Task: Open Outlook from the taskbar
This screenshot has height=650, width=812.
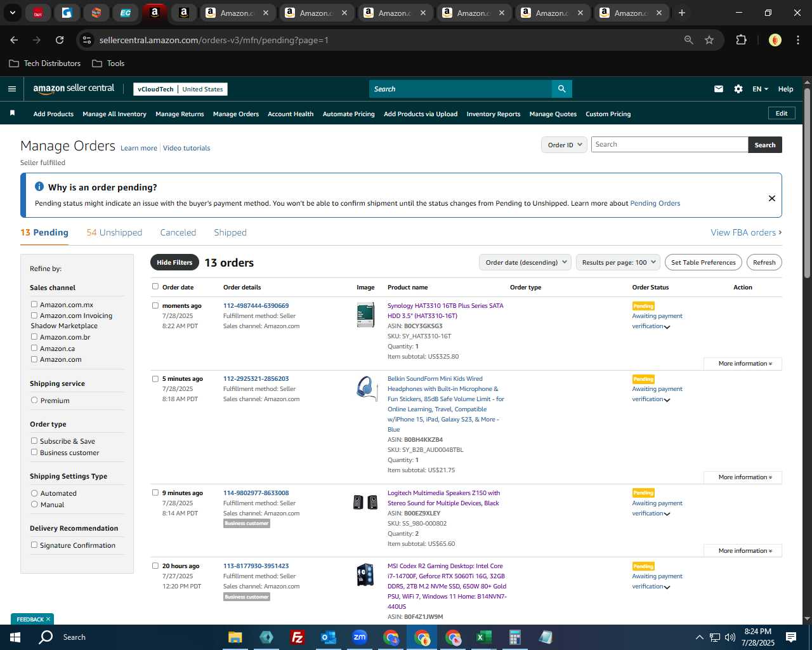Action: click(328, 637)
